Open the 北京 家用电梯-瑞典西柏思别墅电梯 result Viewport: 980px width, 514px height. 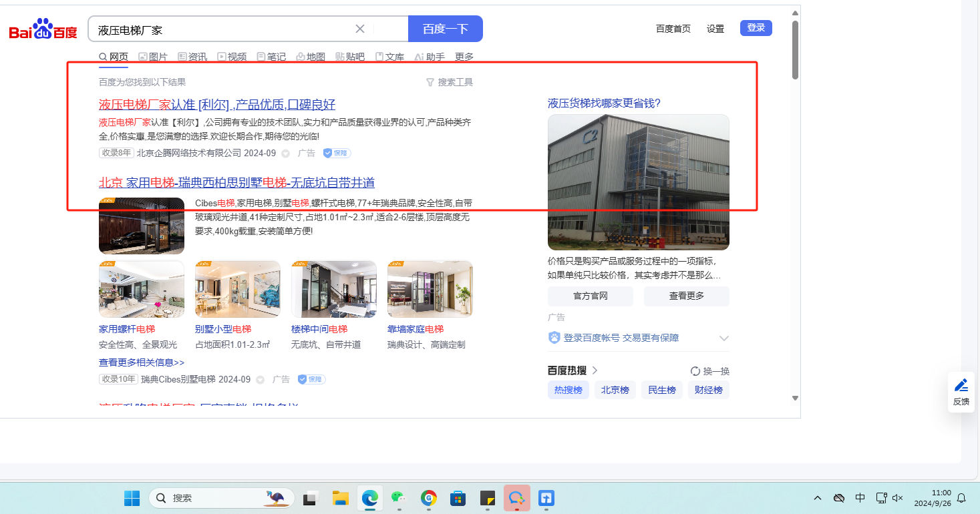click(x=236, y=182)
